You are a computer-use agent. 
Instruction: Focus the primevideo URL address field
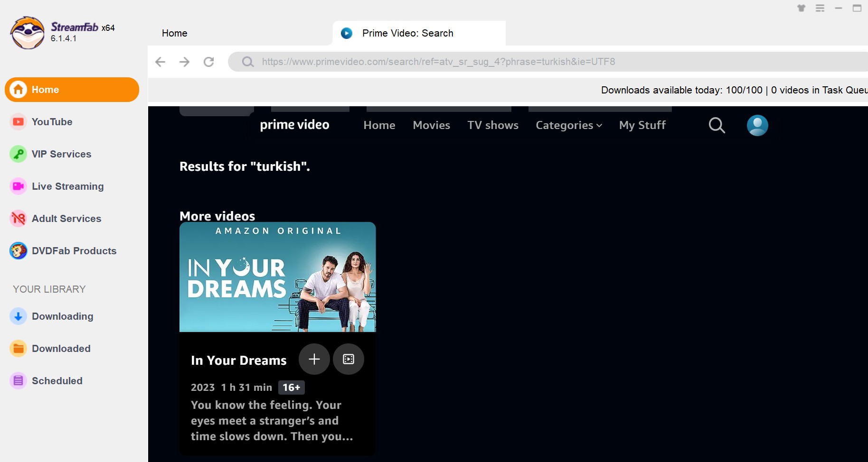pos(548,62)
